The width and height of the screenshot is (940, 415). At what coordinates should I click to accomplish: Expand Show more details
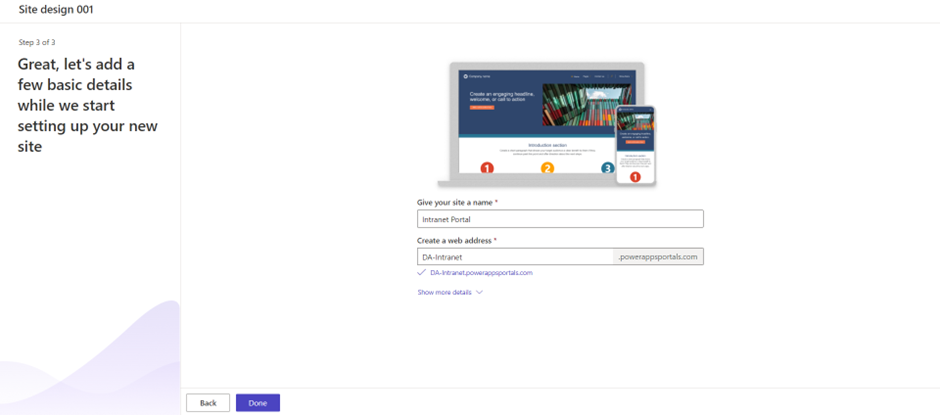pos(450,293)
